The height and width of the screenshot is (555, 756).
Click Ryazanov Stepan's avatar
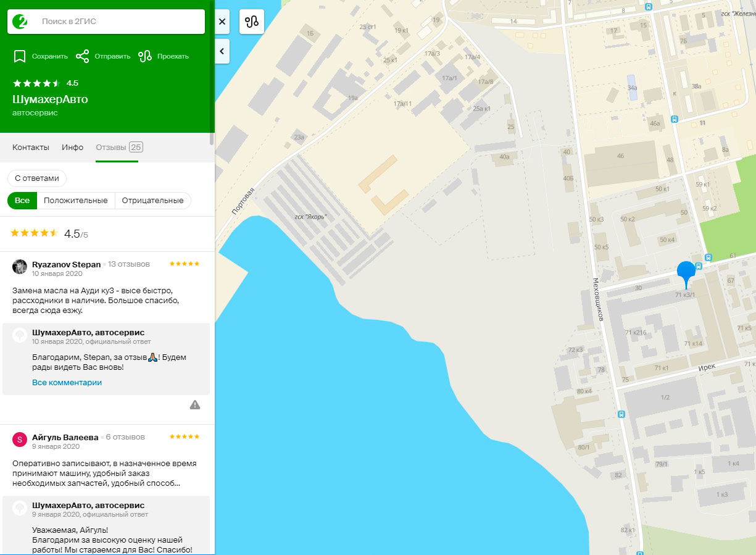click(20, 267)
